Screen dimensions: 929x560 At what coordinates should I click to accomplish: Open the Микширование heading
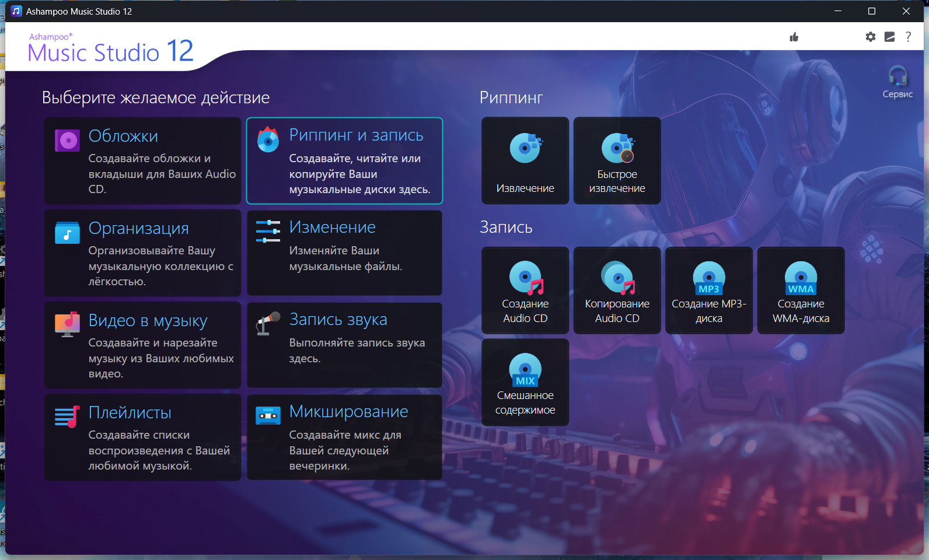pyautogui.click(x=348, y=412)
